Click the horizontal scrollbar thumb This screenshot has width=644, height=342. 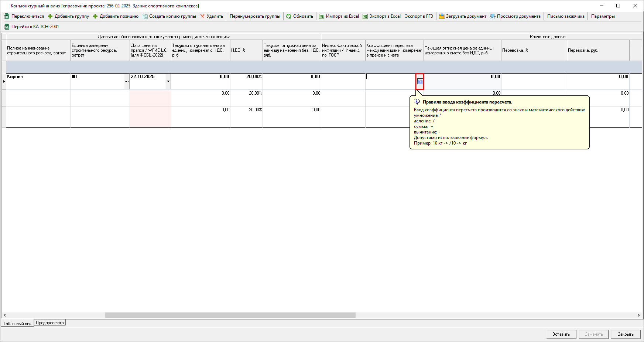tap(230, 315)
